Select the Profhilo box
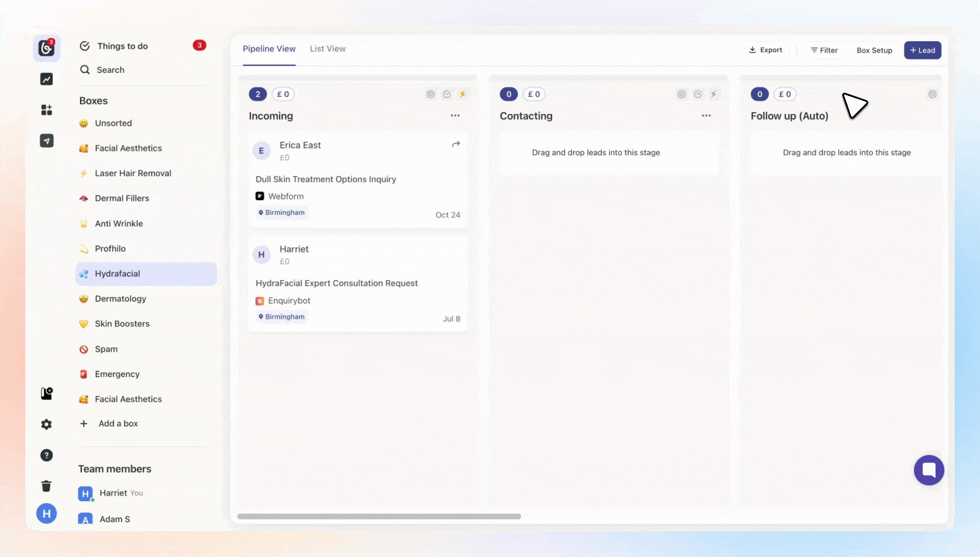This screenshot has height=557, width=980. 146,249
